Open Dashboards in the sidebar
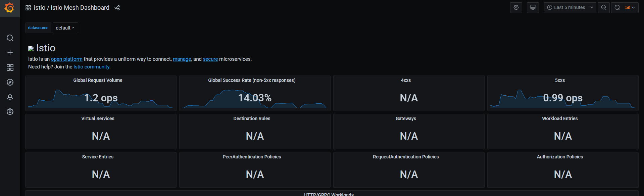Screen dimensions: 644x196 [x=10, y=67]
